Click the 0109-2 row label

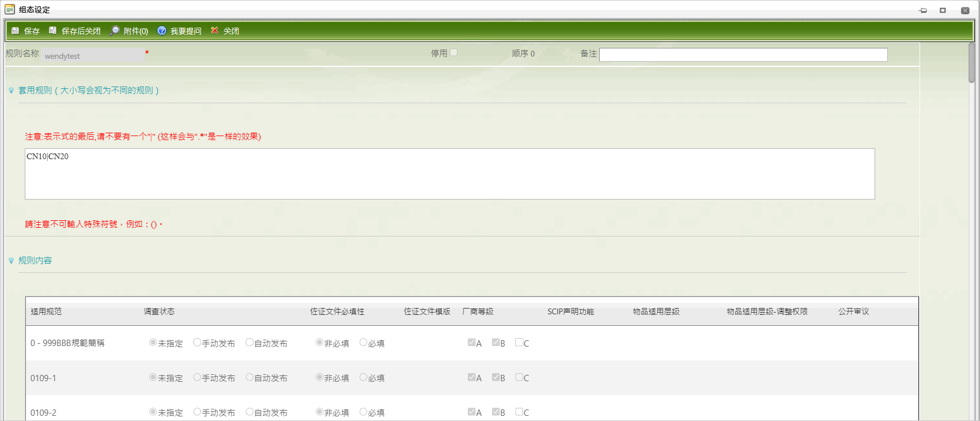43,413
